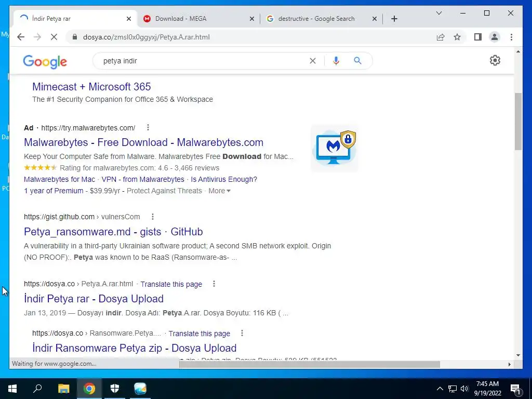Close the destructive - Google Search tab

click(x=375, y=19)
